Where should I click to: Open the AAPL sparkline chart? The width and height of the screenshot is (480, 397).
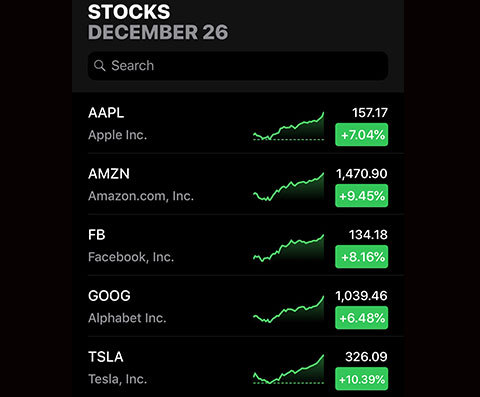pyautogui.click(x=288, y=126)
